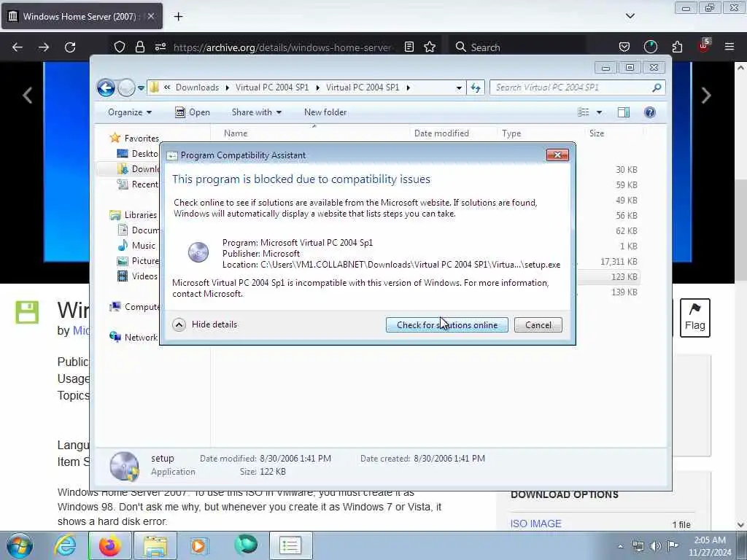Open the list all tabs dropdown

click(x=630, y=16)
